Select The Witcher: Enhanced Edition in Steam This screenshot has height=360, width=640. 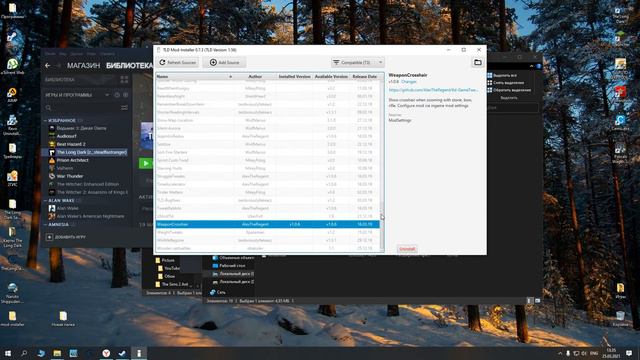(x=88, y=184)
